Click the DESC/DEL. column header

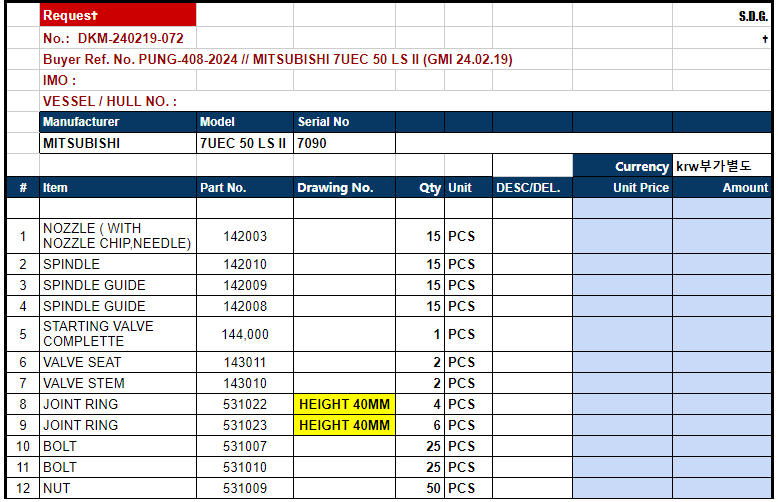tap(532, 188)
